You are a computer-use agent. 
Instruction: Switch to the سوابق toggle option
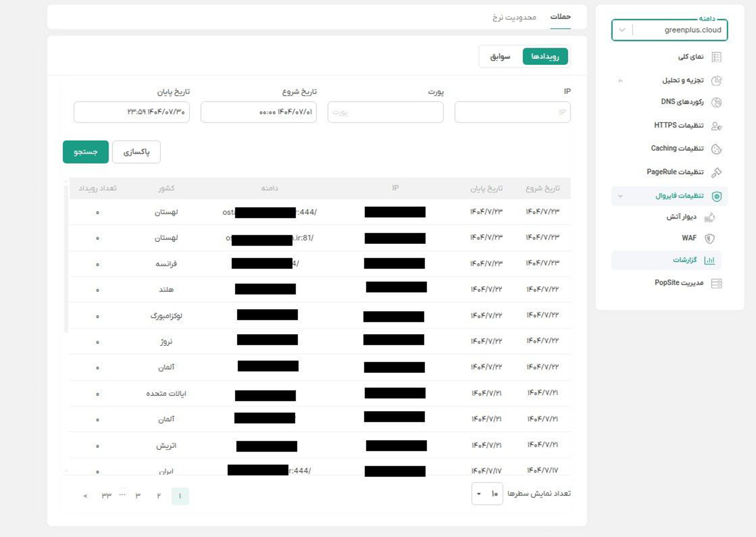click(500, 57)
